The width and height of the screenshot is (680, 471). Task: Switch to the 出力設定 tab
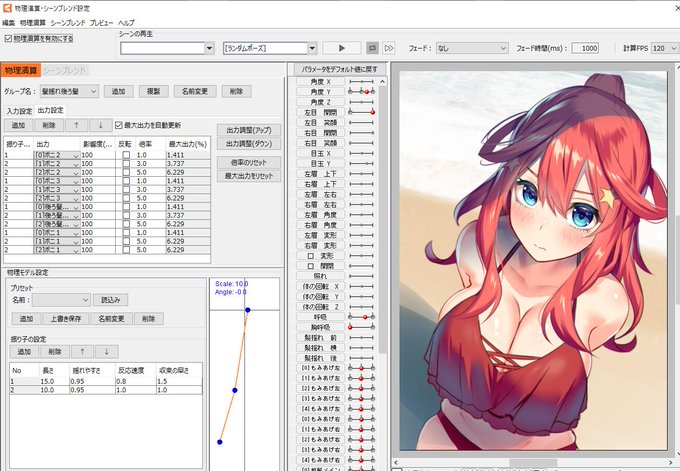pos(51,111)
